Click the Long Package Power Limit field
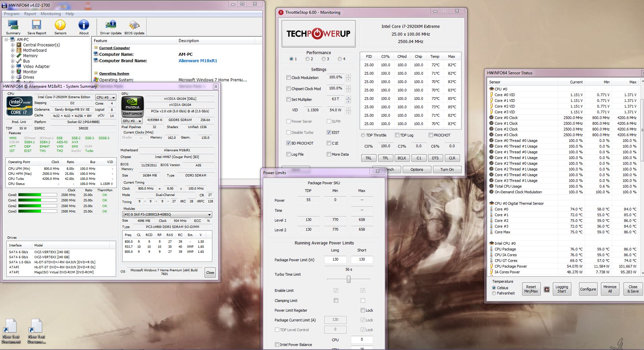Image resolution: width=644 pixels, height=350 pixels. tap(335, 260)
